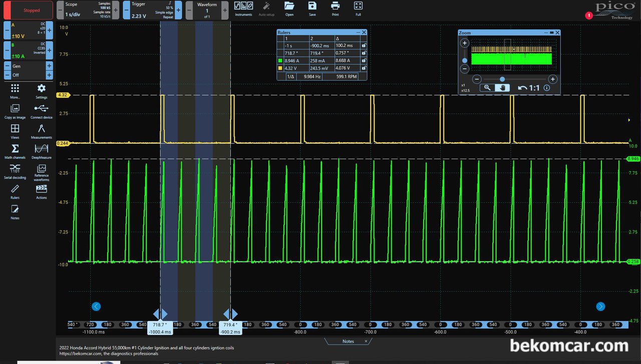Click the horizontal zoom slider handle
Image resolution: width=641 pixels, height=364 pixels.
coord(502,79)
